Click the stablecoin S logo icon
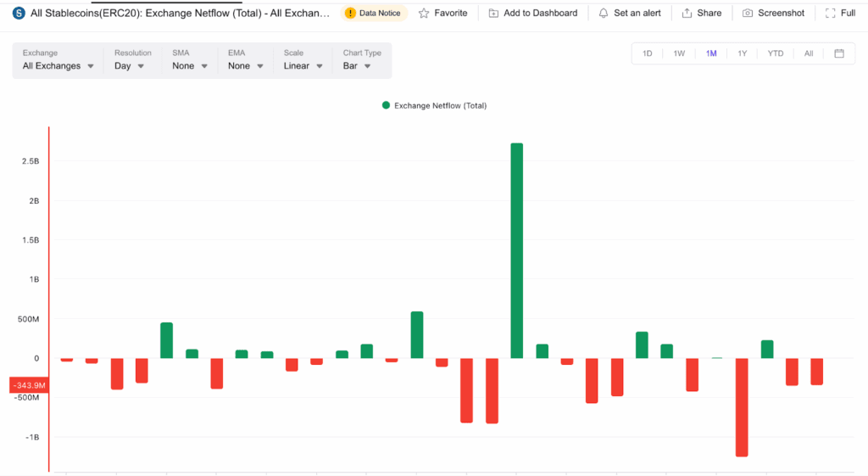The image size is (868, 476). point(19,14)
